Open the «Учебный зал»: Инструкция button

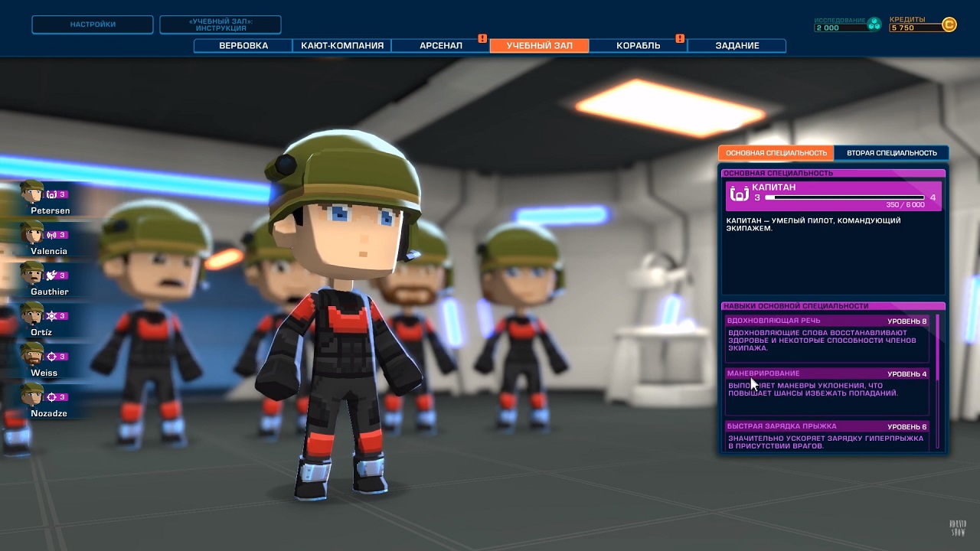coord(220,24)
